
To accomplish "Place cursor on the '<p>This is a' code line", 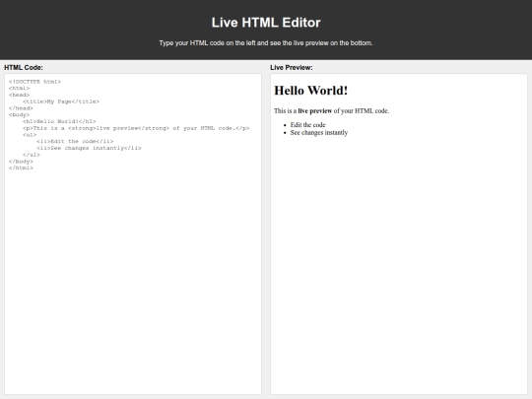I will [136, 128].
